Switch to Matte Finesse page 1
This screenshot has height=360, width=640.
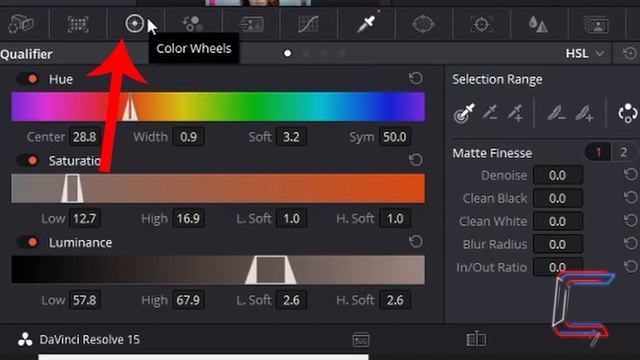click(x=598, y=153)
